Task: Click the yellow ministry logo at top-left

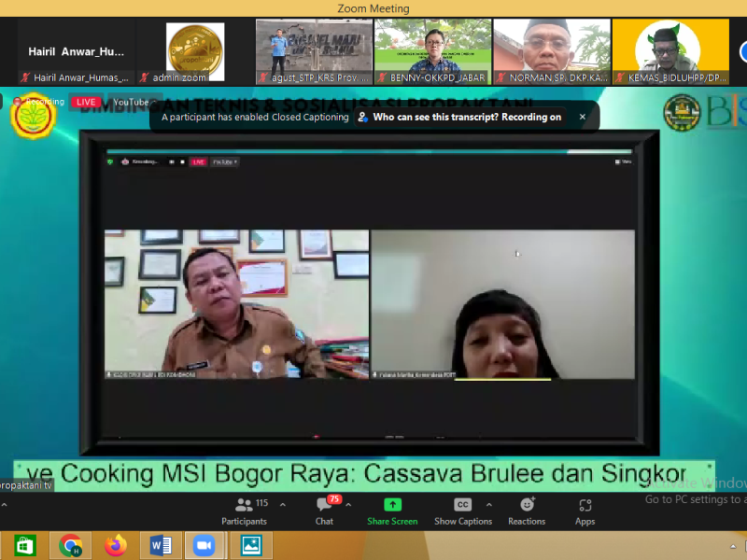Action: pos(34,116)
